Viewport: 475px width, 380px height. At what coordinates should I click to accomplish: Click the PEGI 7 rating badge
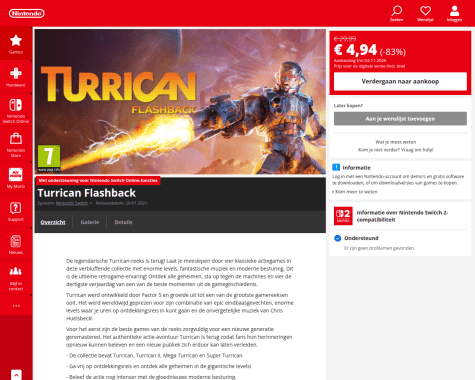49,158
